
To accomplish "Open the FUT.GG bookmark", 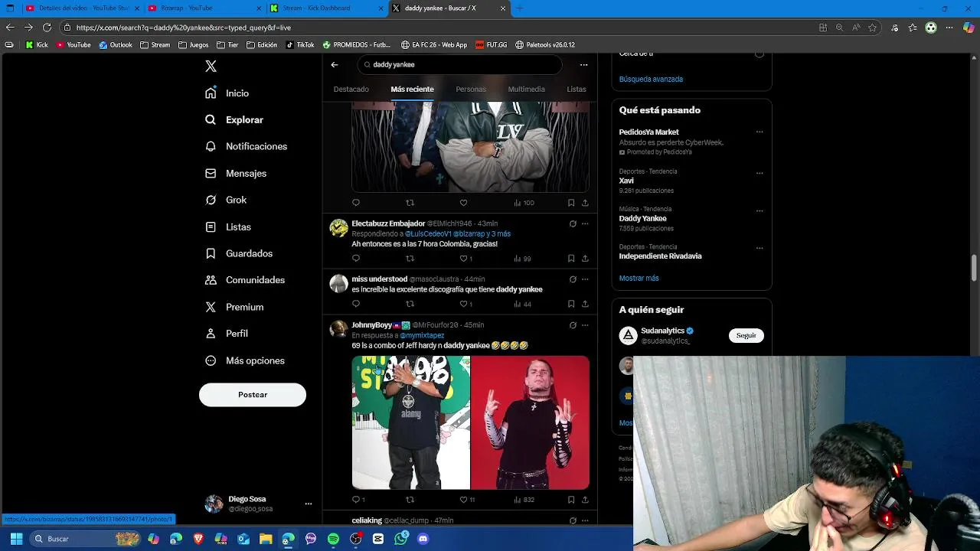I will click(x=491, y=45).
